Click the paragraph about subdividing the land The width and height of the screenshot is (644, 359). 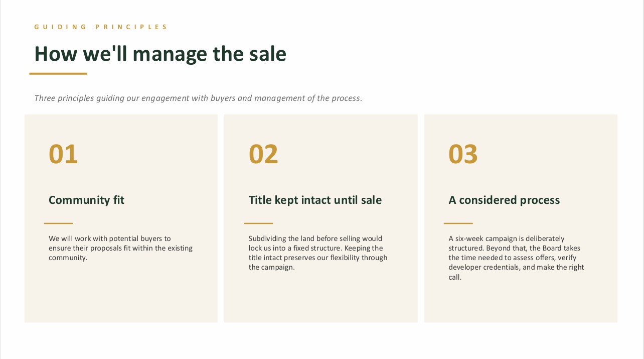318,253
